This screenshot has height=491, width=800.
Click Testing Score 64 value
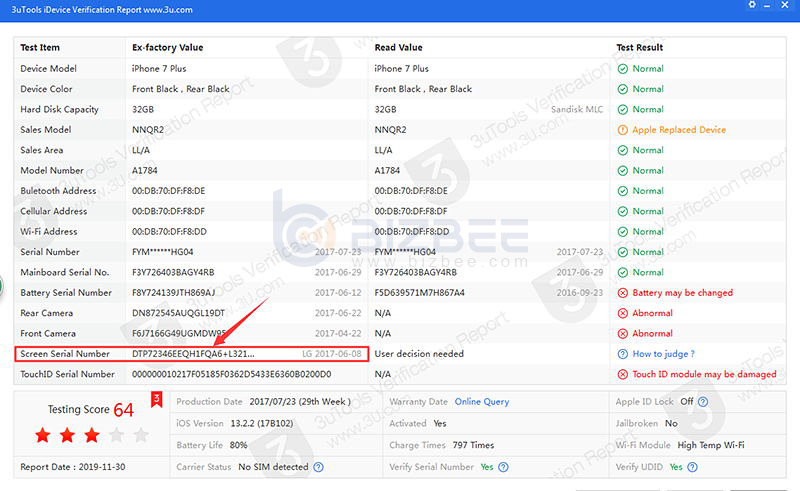123,410
